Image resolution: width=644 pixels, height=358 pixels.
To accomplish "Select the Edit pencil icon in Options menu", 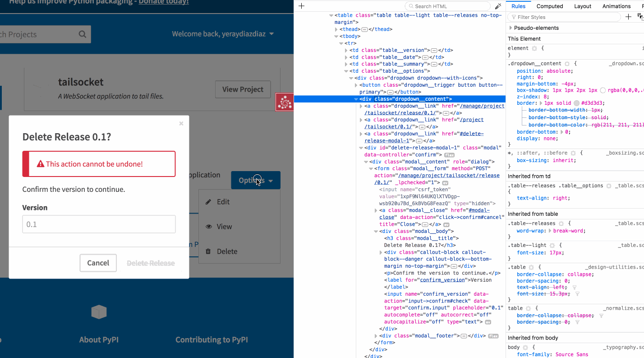I will tap(208, 202).
